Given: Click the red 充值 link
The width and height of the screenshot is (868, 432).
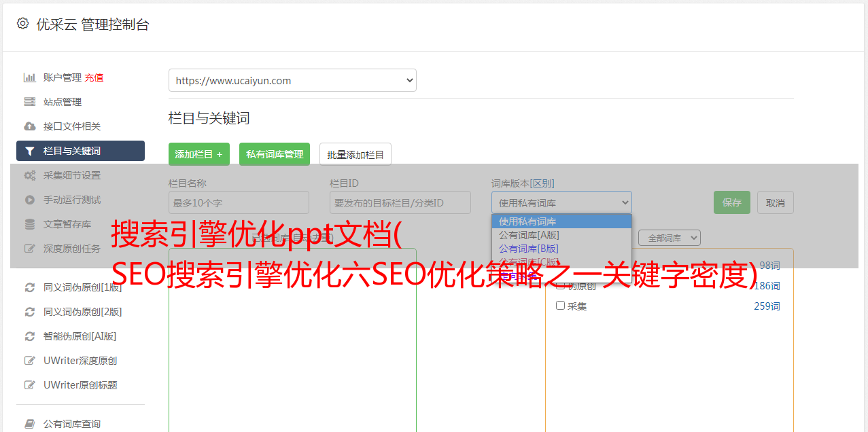Looking at the screenshot, I should pos(94,77).
